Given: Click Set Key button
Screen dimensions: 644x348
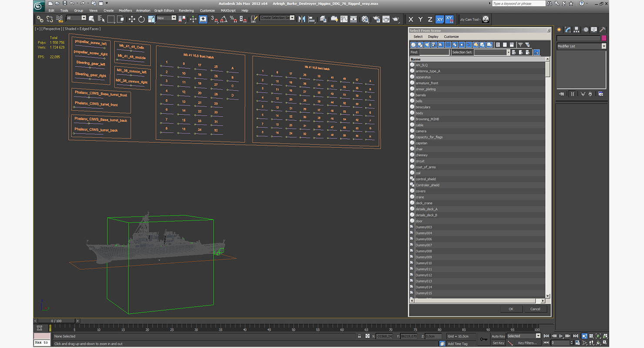Looking at the screenshot, I should point(498,343).
